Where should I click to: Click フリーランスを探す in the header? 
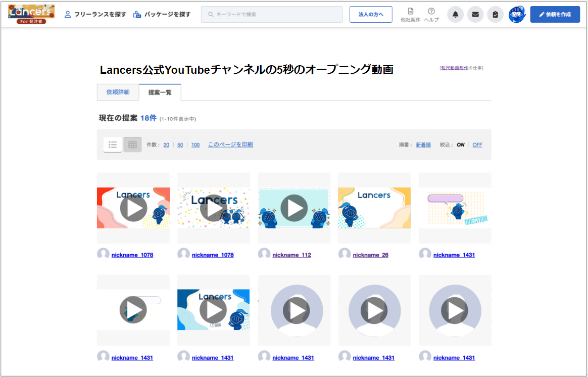[95, 15]
